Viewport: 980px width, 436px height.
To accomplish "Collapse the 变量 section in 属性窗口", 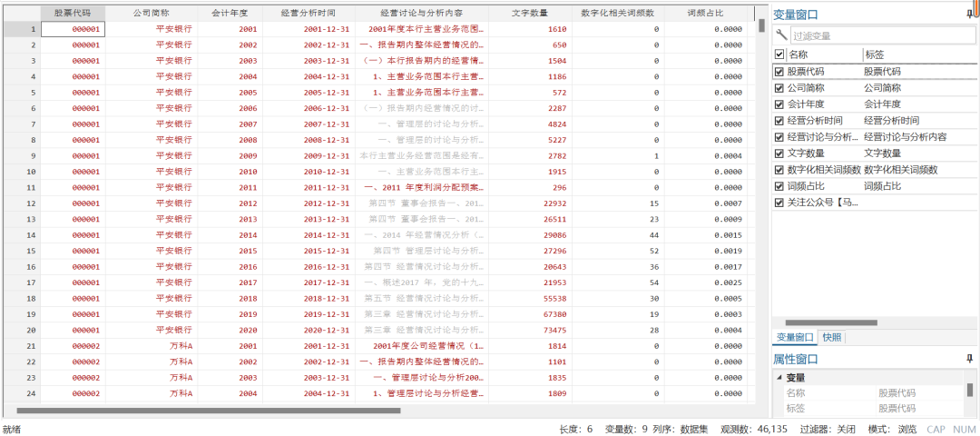I will coord(779,378).
